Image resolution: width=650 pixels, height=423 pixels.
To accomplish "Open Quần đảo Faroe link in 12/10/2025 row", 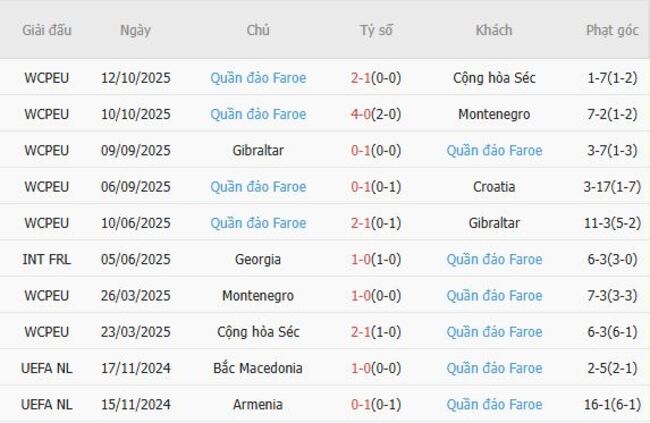I will 258,78.
